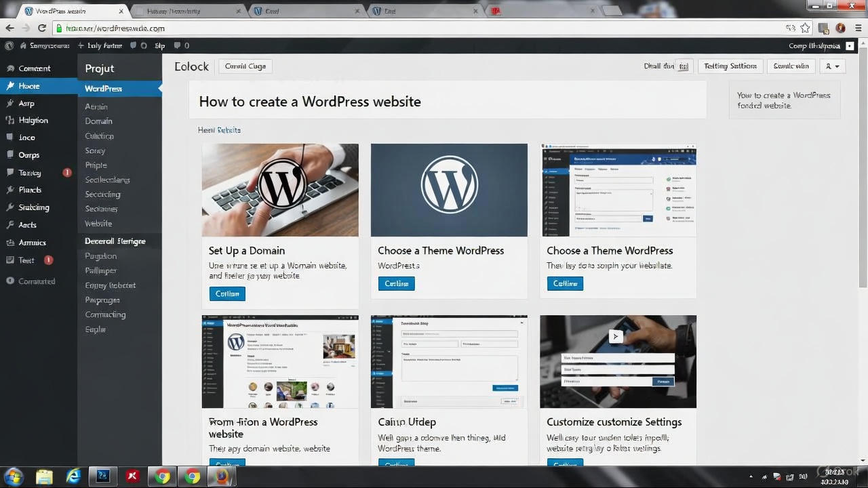Click the button under Set Up a Domain
The height and width of the screenshot is (488, 868).
click(x=227, y=293)
